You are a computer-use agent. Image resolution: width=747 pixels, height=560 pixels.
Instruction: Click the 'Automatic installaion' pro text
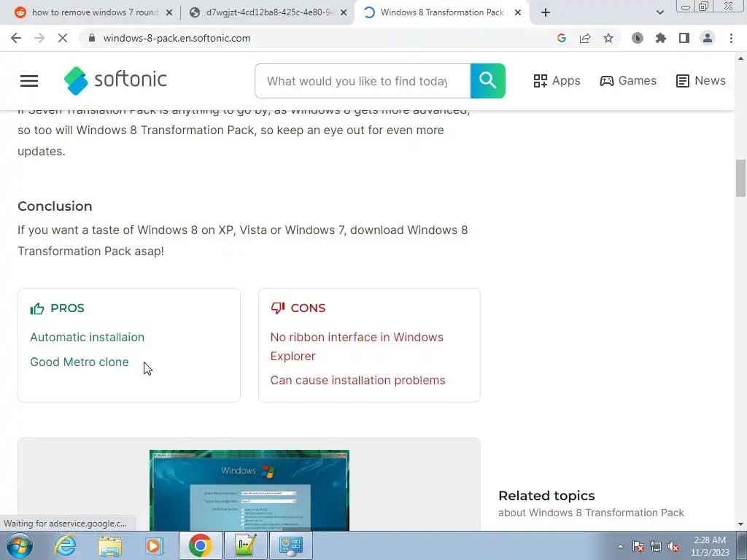[88, 337]
